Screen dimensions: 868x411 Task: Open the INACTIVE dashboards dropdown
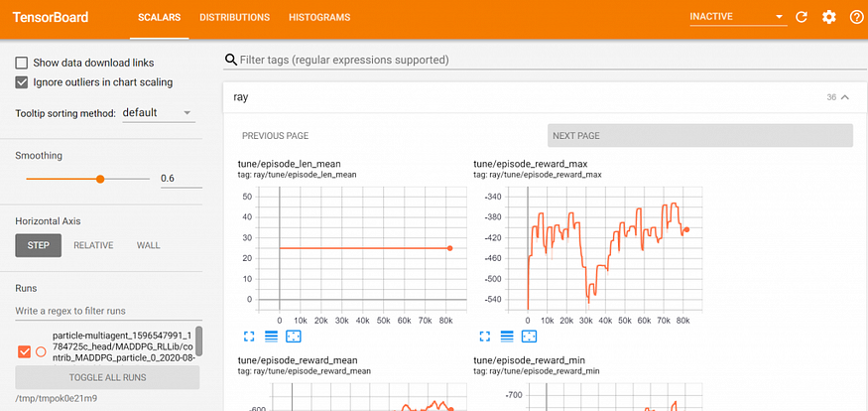738,17
